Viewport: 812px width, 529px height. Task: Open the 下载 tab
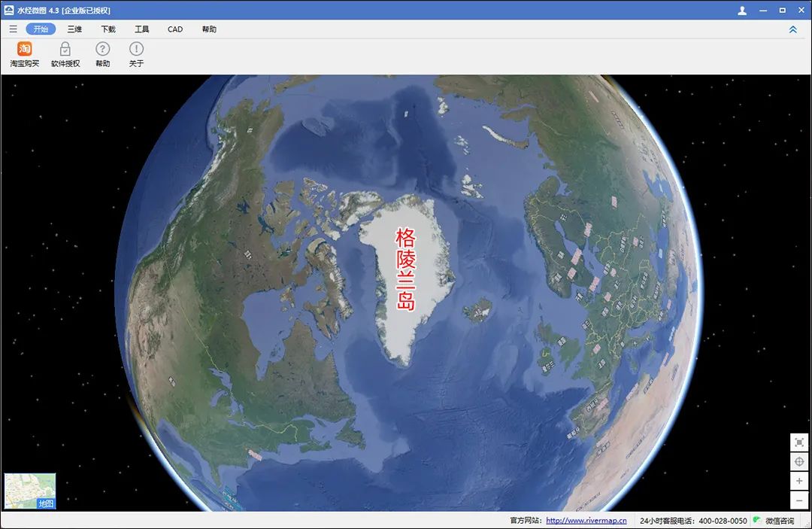point(108,29)
